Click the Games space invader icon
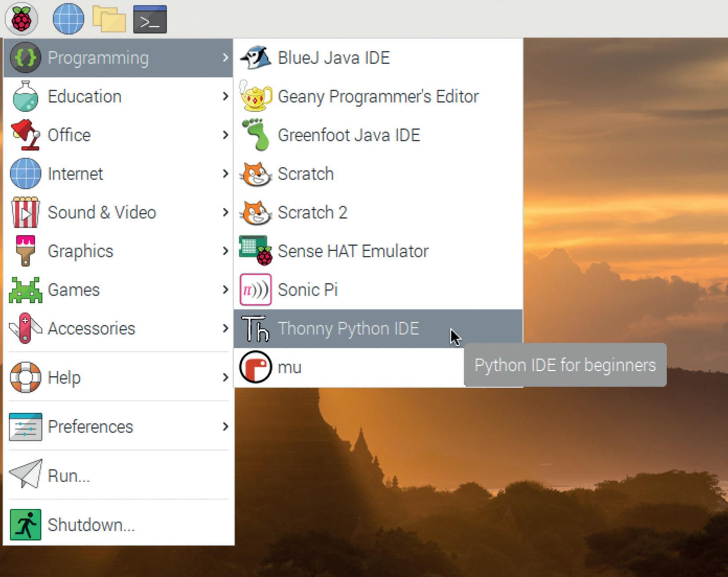Viewport: 728px width, 577px height. [x=26, y=290]
